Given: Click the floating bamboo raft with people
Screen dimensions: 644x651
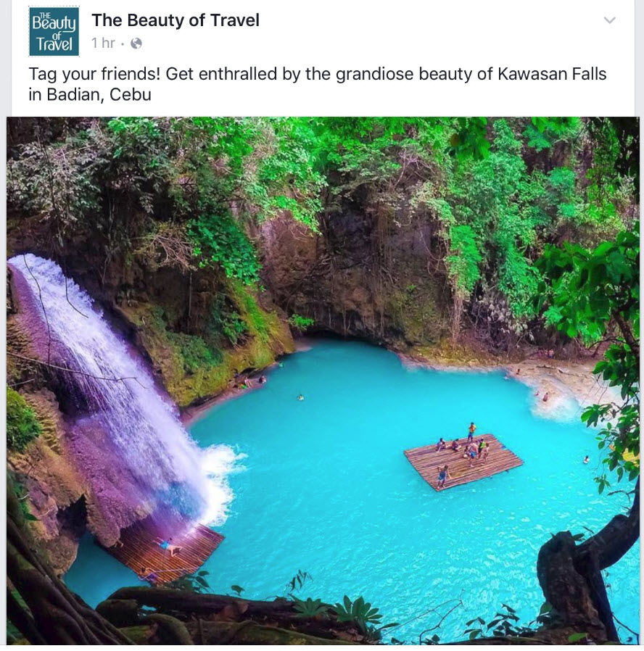Looking at the screenshot, I should (463, 462).
